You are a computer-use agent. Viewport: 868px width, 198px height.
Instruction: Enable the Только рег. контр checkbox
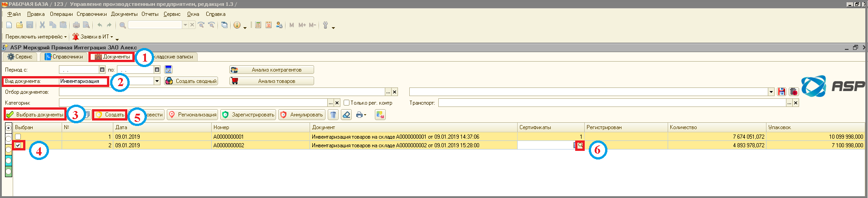click(x=346, y=103)
